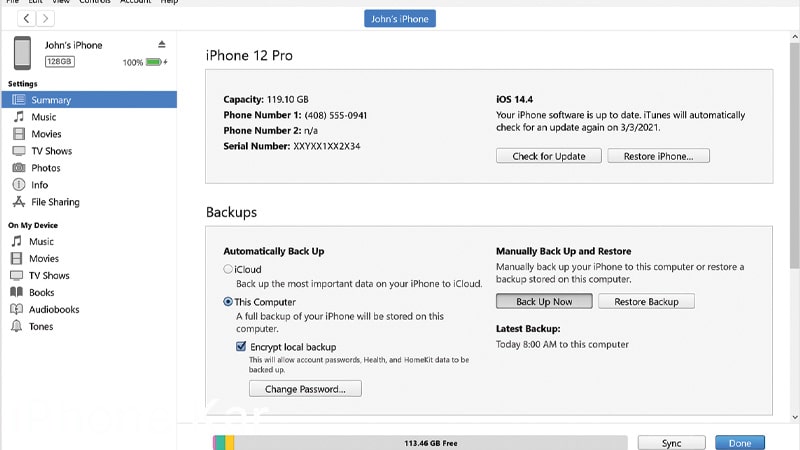This screenshot has width=800, height=450.
Task: Click the On My Device Music icon
Action: click(17, 241)
